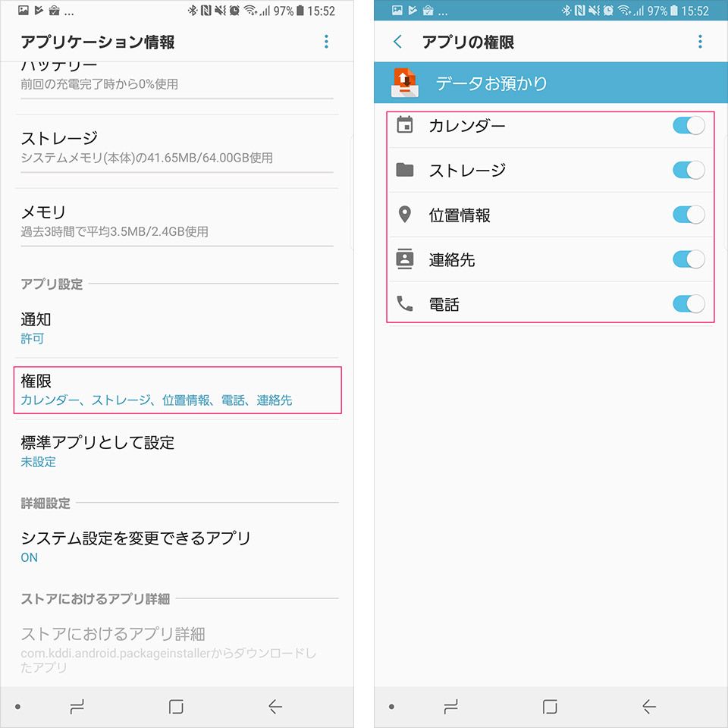Tap the 未設定 status under 標準アプリとして設定
The image size is (728, 728).
38,462
